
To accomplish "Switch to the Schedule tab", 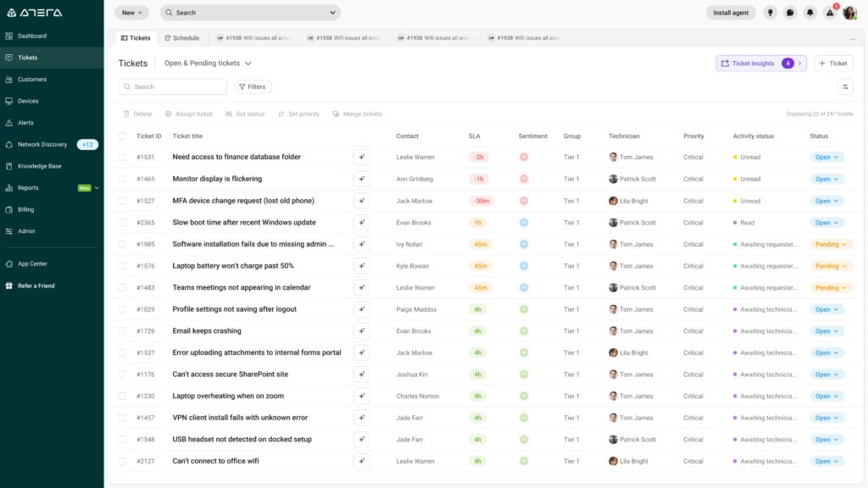I will click(x=182, y=38).
